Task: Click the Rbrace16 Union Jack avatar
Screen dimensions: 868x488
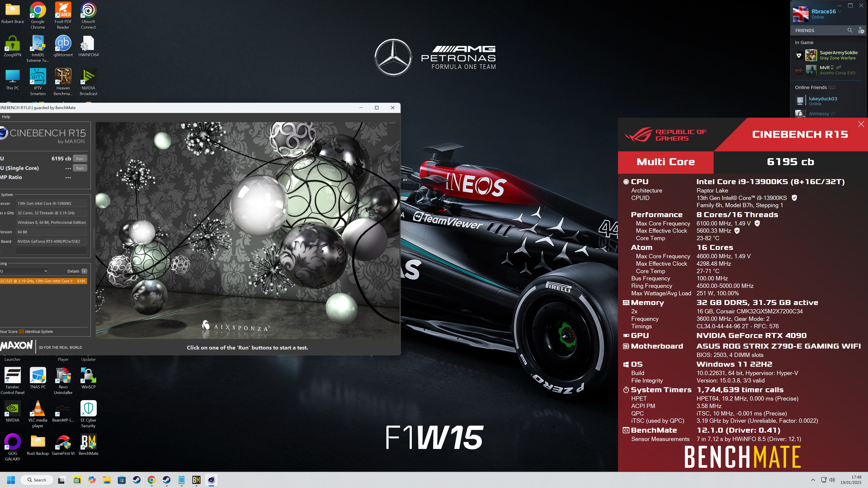Action: pos(801,14)
